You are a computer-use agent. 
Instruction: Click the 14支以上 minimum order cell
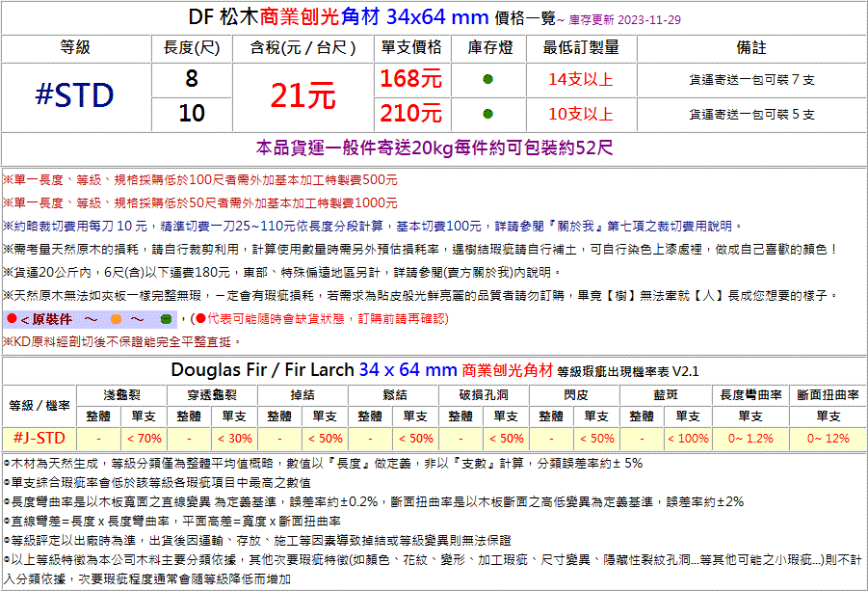pyautogui.click(x=580, y=79)
